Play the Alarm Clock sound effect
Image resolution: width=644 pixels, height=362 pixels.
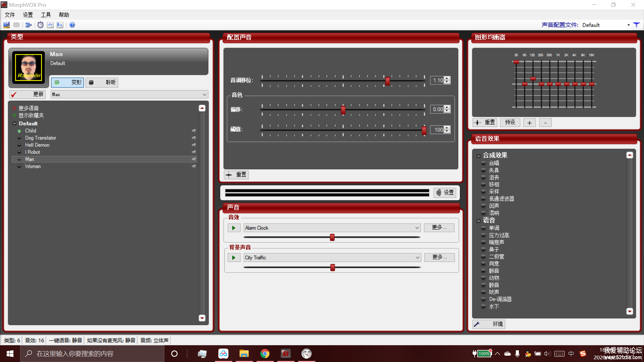[x=234, y=228]
